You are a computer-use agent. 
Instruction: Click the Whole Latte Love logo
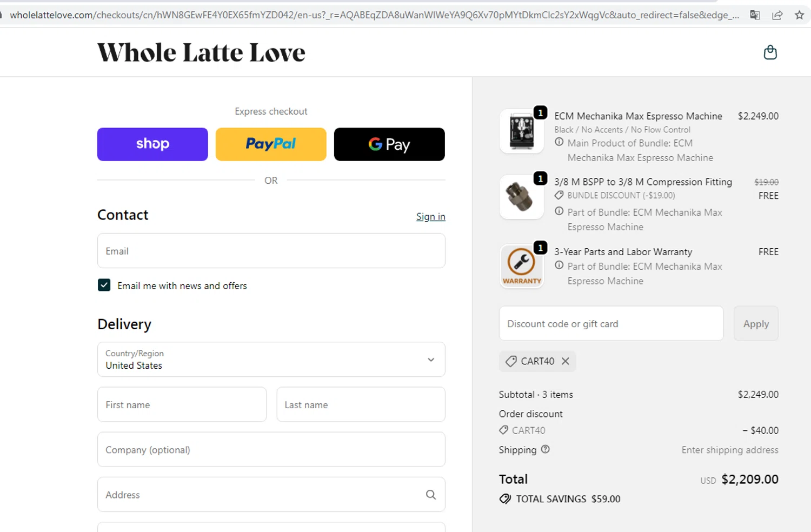pos(201,52)
